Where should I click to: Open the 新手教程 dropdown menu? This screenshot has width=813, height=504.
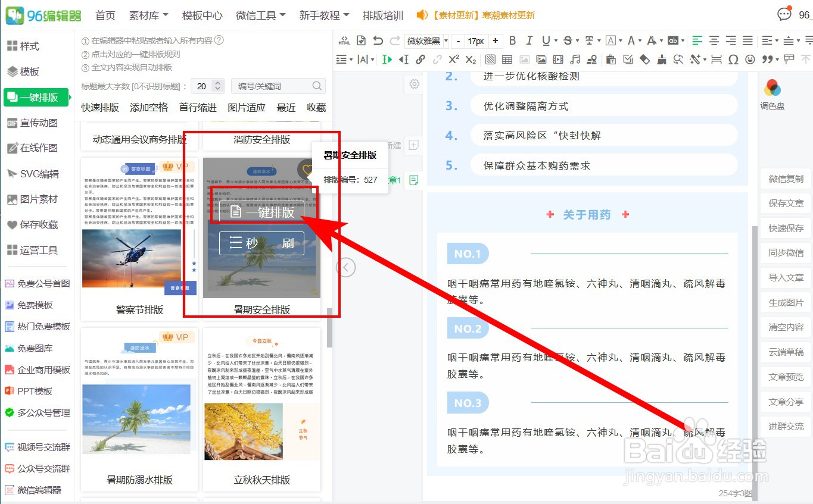[324, 15]
